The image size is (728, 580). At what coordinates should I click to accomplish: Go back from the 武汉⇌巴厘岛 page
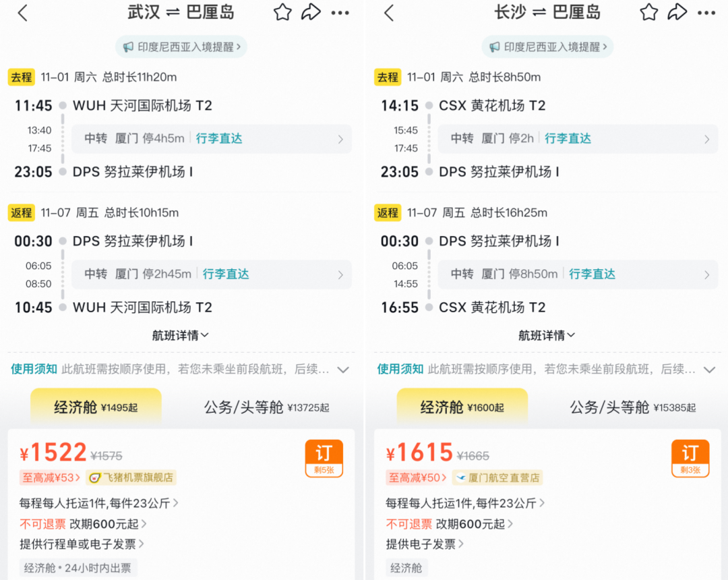point(24,12)
